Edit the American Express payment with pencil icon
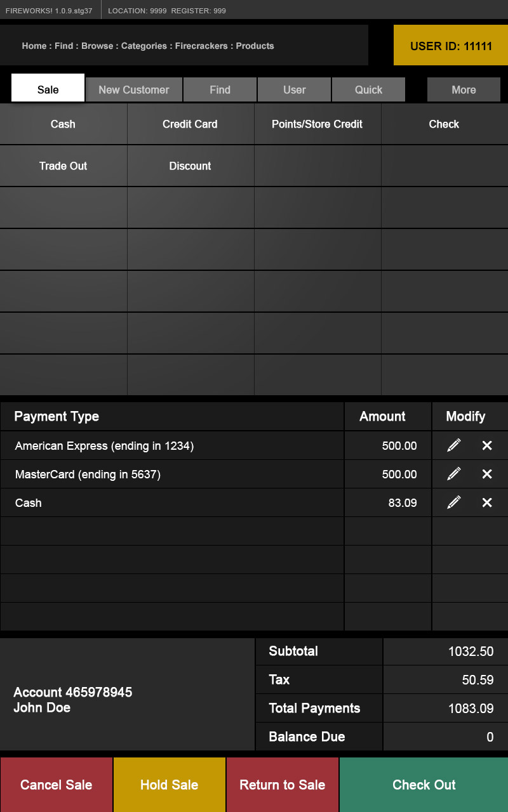The image size is (508, 812). (453, 445)
